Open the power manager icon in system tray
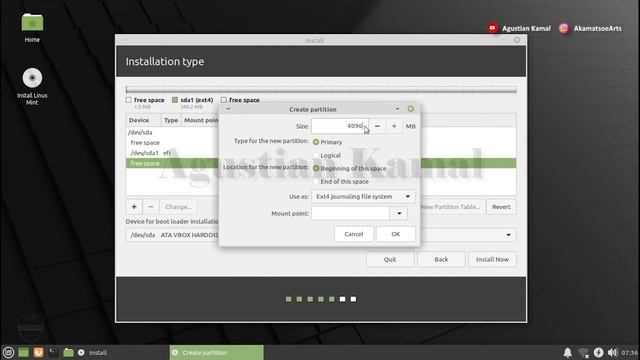Viewport: 640px width, 360px height. (x=598, y=353)
